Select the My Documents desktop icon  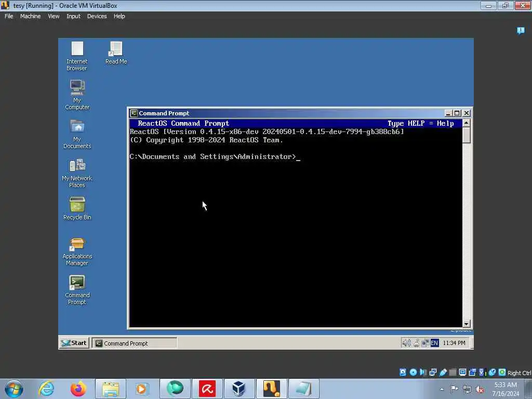(77, 134)
